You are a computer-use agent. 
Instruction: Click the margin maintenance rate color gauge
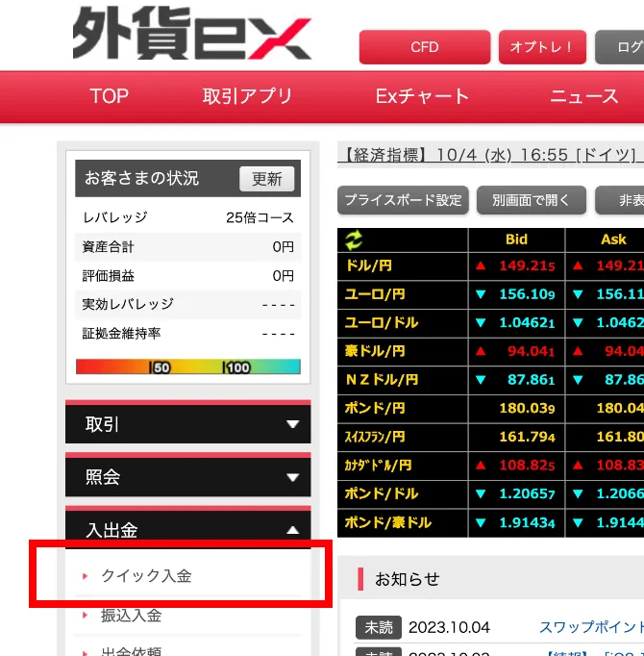point(187,366)
